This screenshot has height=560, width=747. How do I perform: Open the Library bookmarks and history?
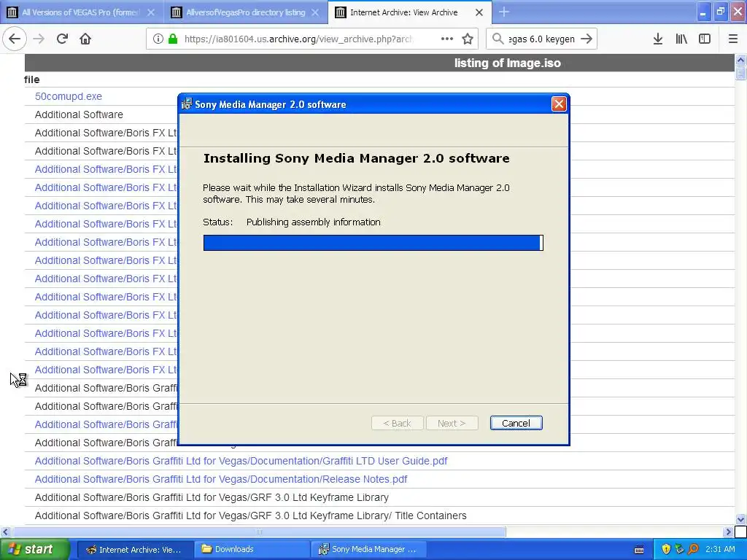(681, 39)
